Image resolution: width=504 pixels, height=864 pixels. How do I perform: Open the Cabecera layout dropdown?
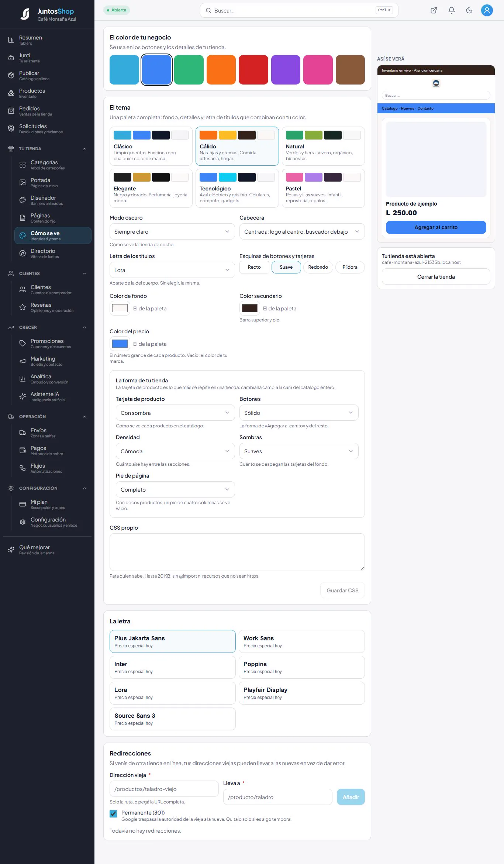point(302,231)
